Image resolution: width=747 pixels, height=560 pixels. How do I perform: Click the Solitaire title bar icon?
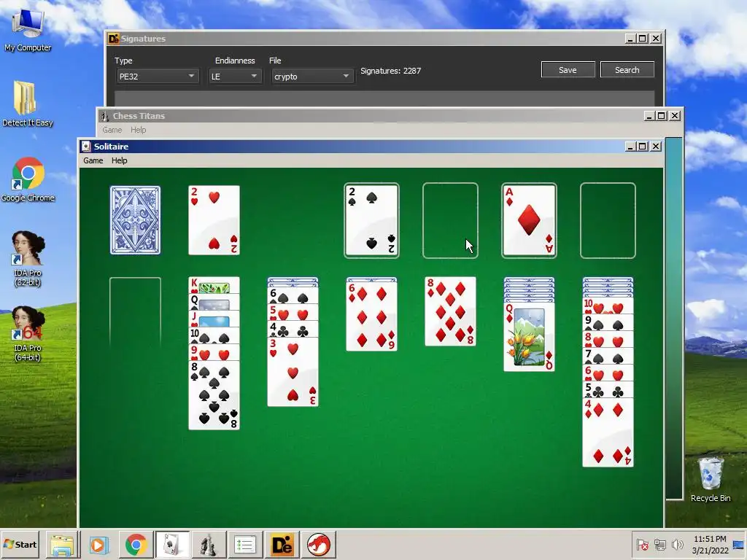(86, 146)
